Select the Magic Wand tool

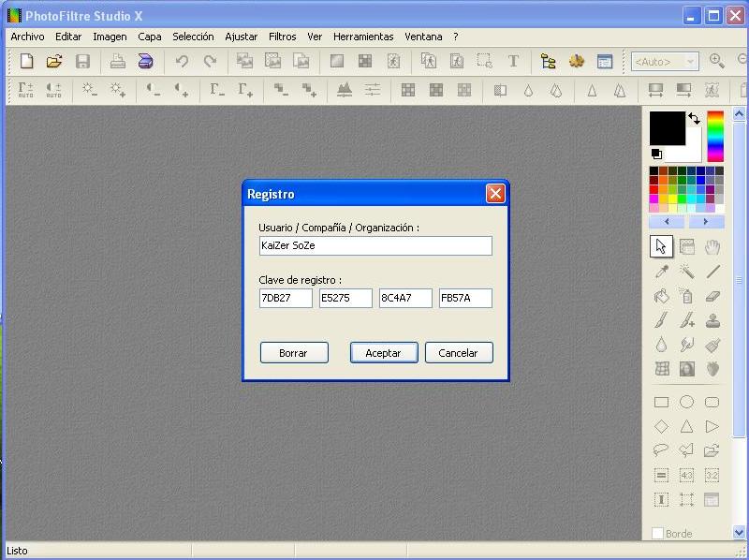pos(686,272)
